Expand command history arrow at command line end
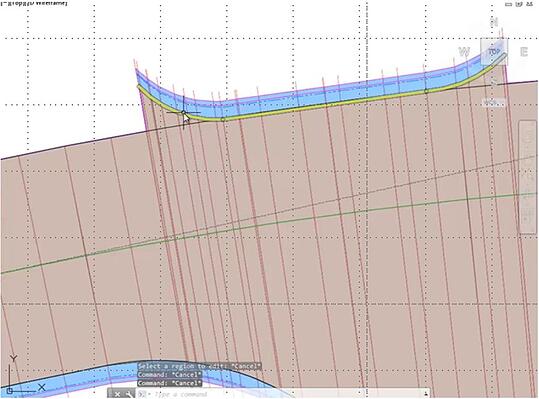 (x=426, y=394)
